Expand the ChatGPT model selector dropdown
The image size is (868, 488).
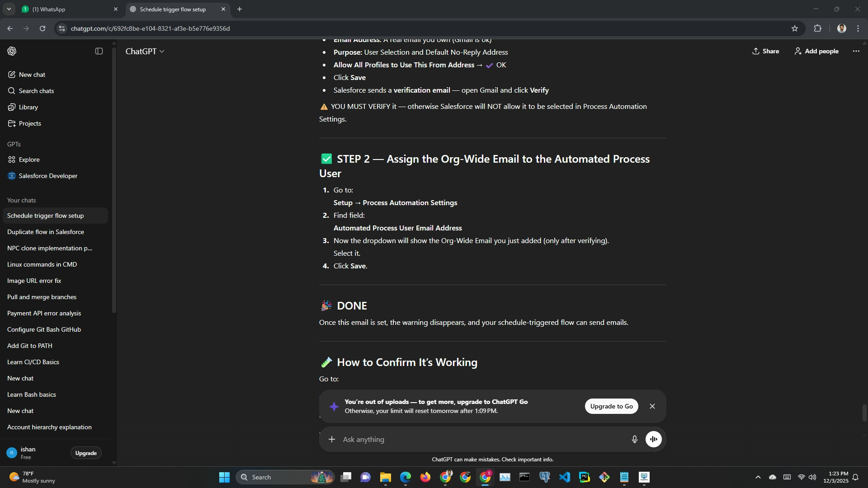(x=145, y=52)
